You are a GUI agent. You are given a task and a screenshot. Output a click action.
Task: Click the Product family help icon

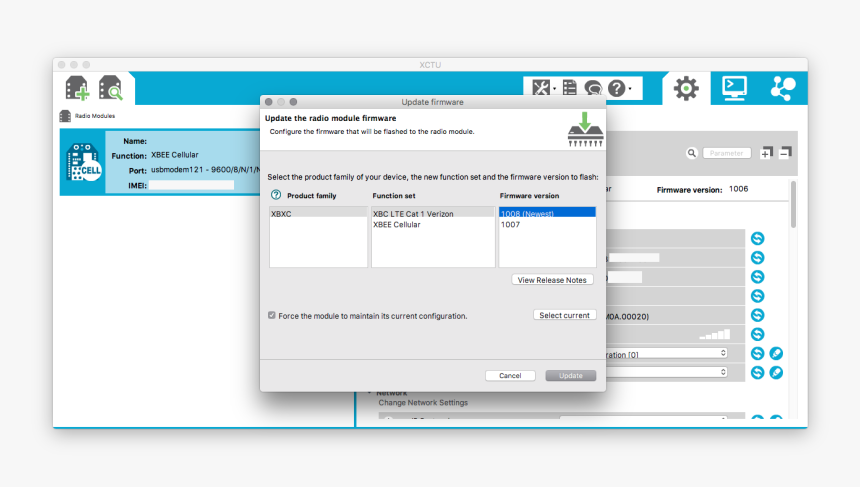click(x=276, y=195)
